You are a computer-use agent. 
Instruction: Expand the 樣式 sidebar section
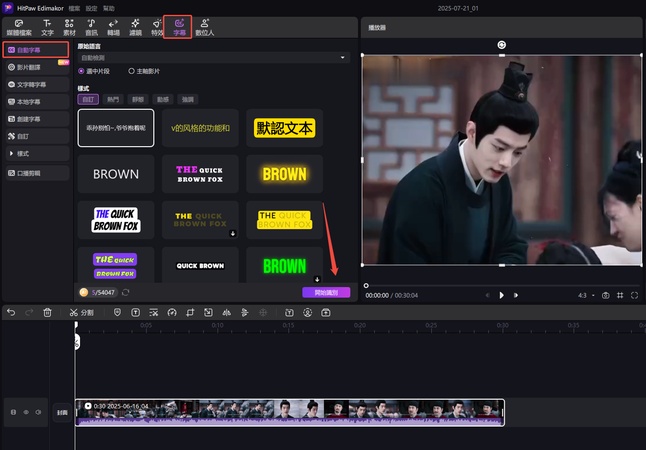[37, 153]
